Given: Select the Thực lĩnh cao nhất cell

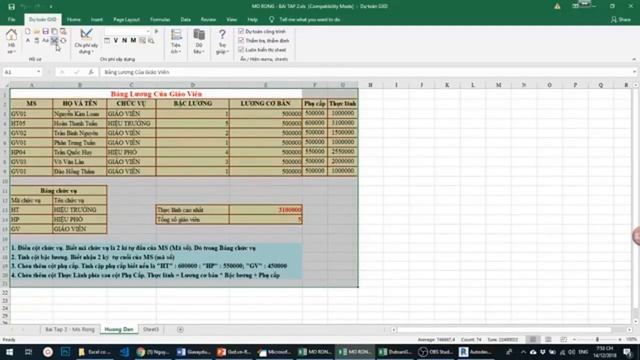Looking at the screenshot, I should click(x=193, y=210).
